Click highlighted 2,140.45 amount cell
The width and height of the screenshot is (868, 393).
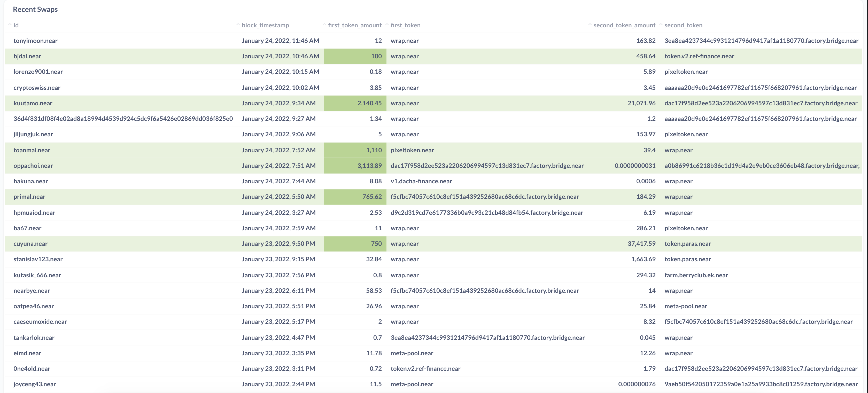point(369,103)
